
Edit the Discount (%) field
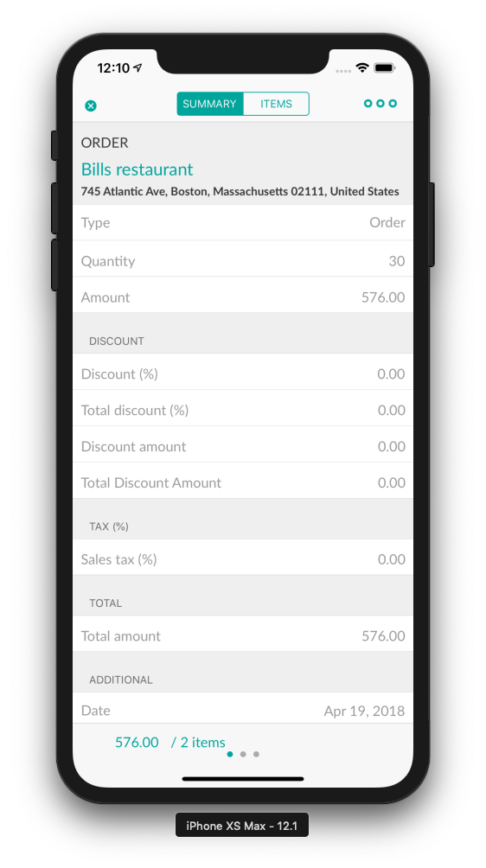[x=243, y=374]
